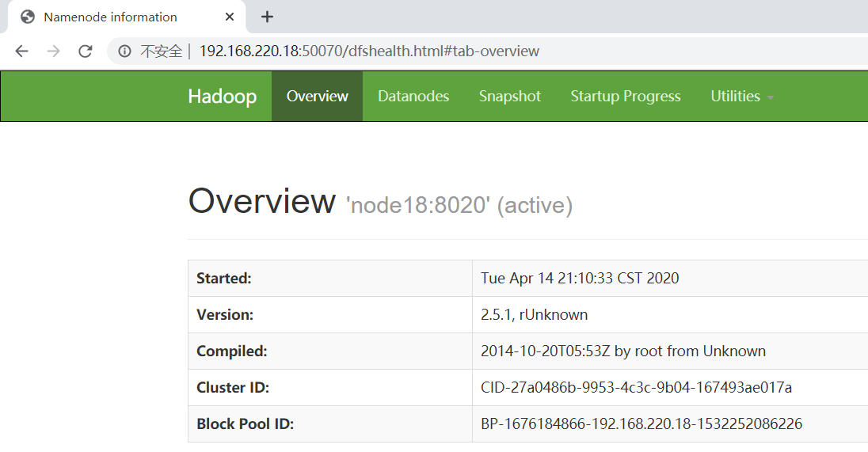Click the Block Pool ID: label

pyautogui.click(x=246, y=424)
